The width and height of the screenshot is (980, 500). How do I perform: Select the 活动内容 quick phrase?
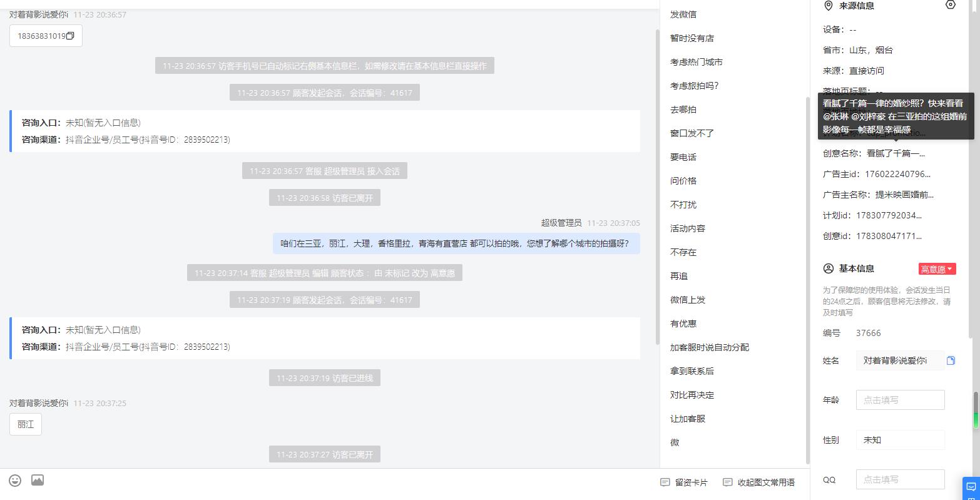tap(688, 228)
